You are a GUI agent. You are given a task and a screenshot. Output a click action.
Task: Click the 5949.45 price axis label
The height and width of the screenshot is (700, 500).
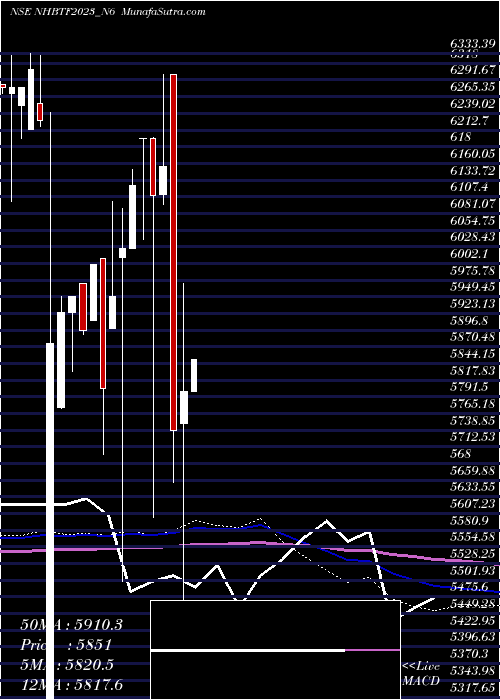click(x=472, y=287)
